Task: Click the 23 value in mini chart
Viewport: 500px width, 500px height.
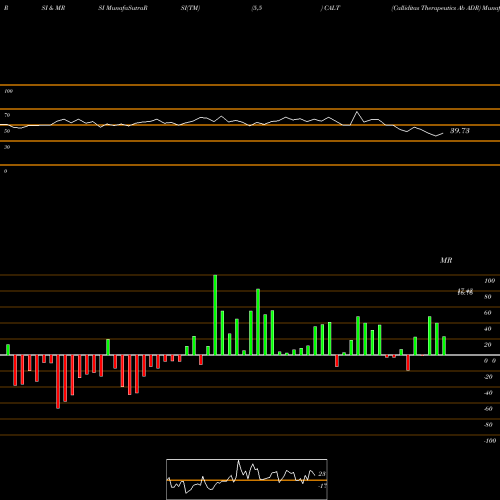Action: point(322,474)
